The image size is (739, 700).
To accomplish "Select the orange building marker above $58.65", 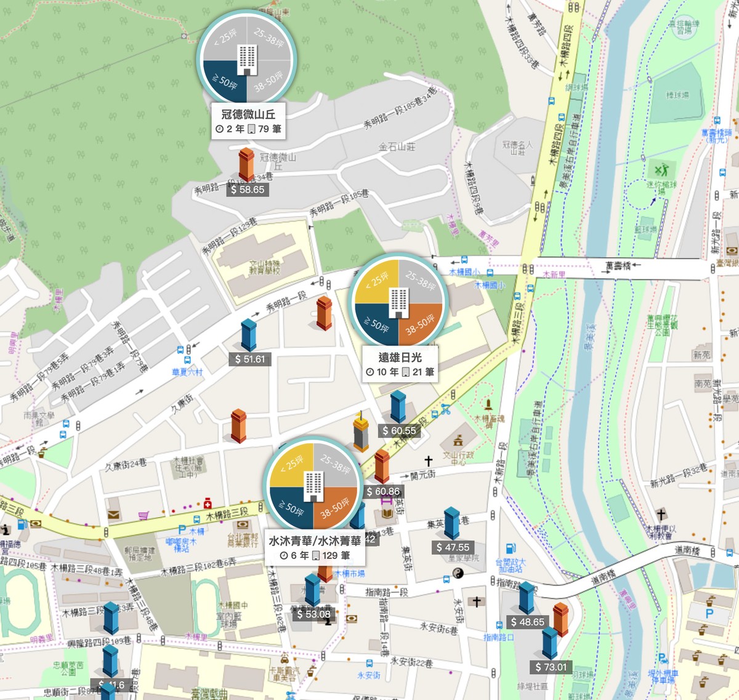I will (246, 164).
